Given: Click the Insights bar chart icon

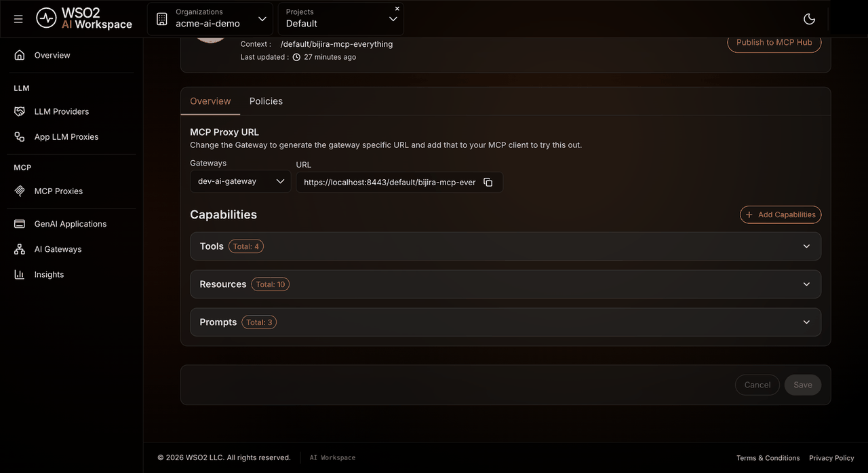Looking at the screenshot, I should tap(20, 274).
